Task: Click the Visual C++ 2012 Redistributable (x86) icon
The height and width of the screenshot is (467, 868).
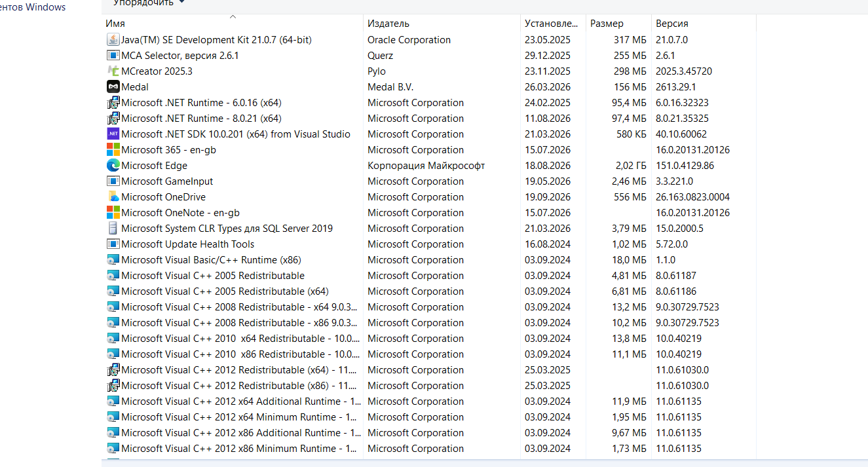Action: pos(113,386)
